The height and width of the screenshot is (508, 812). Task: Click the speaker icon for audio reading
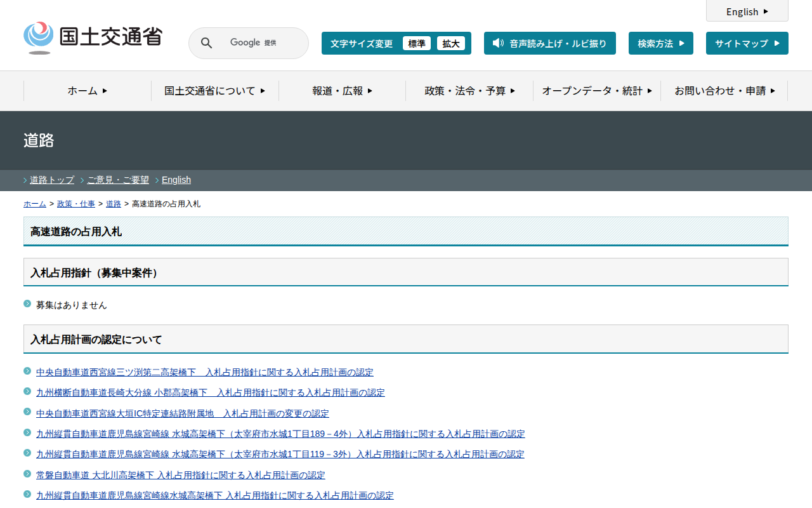pyautogui.click(x=498, y=43)
